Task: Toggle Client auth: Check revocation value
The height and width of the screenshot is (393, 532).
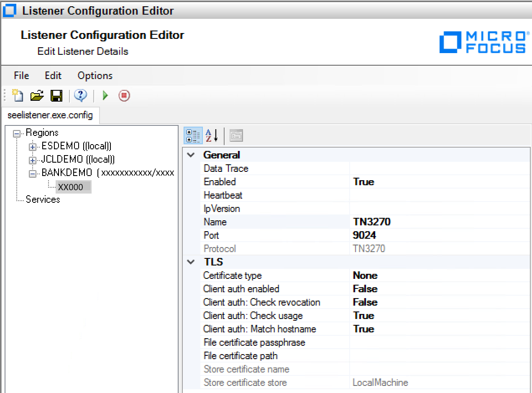Action: click(367, 302)
